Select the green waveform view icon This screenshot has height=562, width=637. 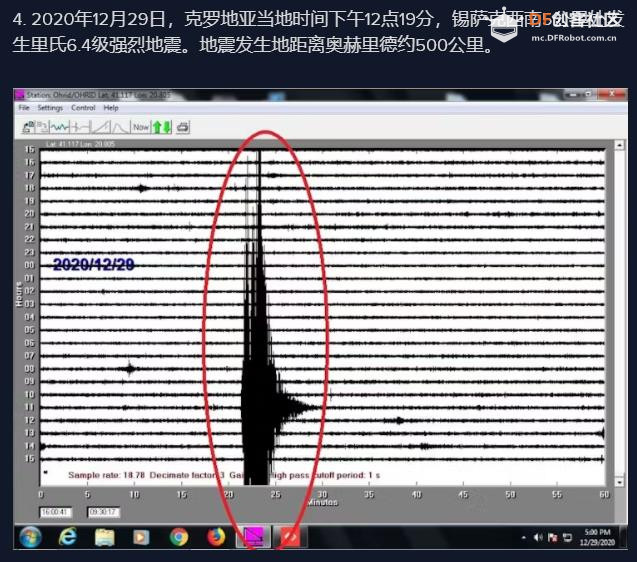[x=60, y=127]
